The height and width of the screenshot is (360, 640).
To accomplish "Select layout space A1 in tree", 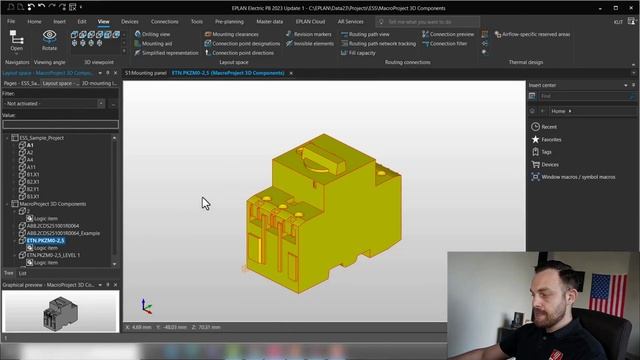I will point(30,145).
